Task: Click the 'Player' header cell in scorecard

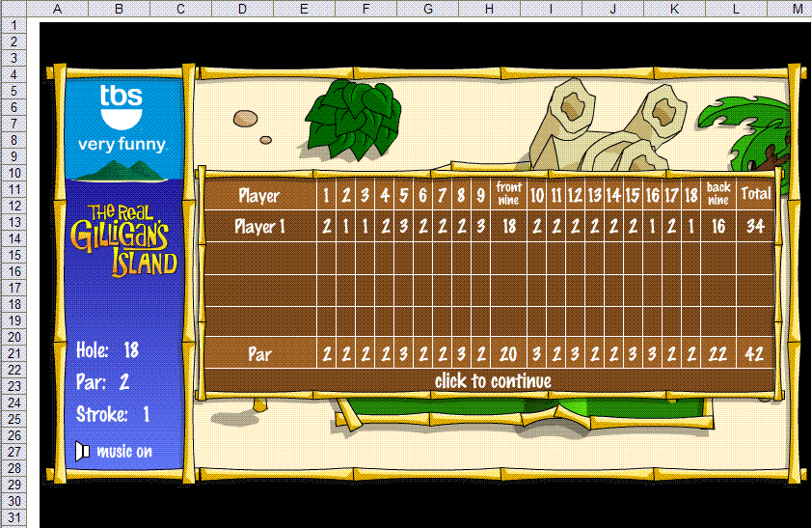Action: point(258,196)
